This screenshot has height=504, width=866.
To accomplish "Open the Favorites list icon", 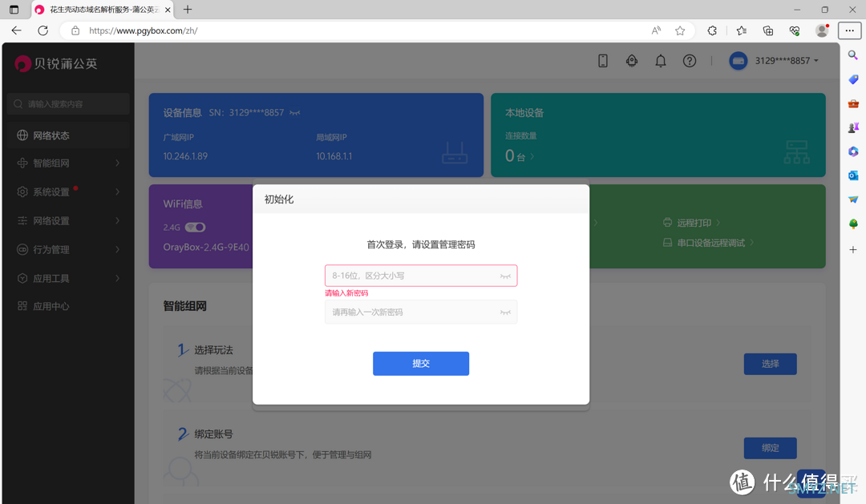I will click(x=741, y=30).
